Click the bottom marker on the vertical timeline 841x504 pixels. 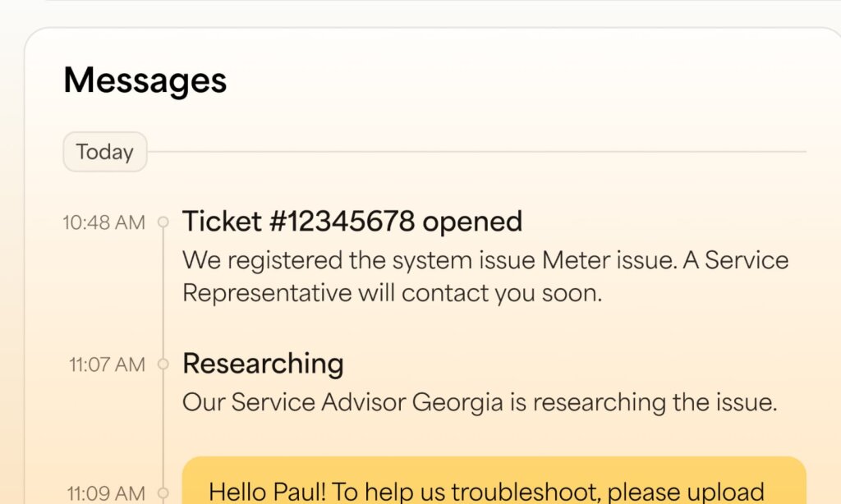tap(162, 493)
